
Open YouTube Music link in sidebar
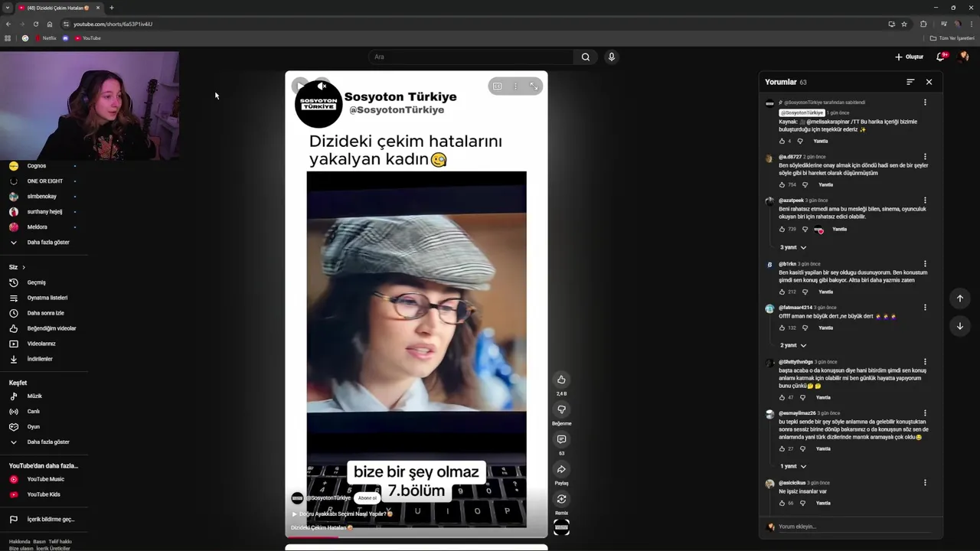(46, 480)
